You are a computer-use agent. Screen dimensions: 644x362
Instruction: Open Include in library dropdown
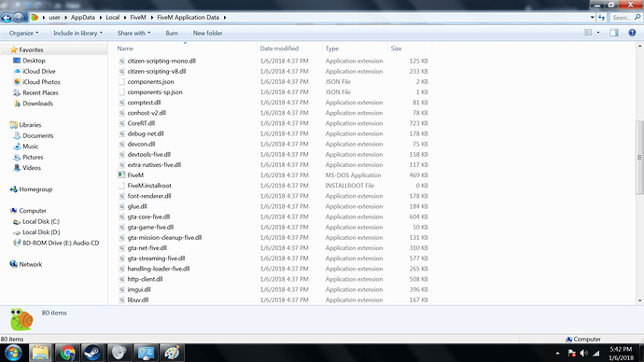[x=77, y=34]
